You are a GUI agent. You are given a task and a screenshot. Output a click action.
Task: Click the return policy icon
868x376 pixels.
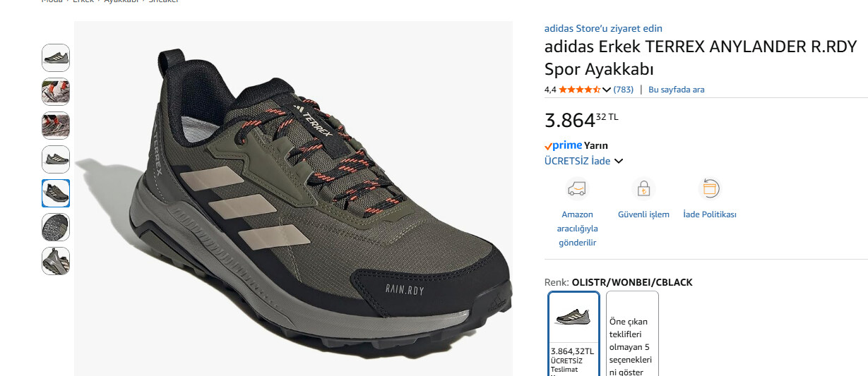coord(710,189)
